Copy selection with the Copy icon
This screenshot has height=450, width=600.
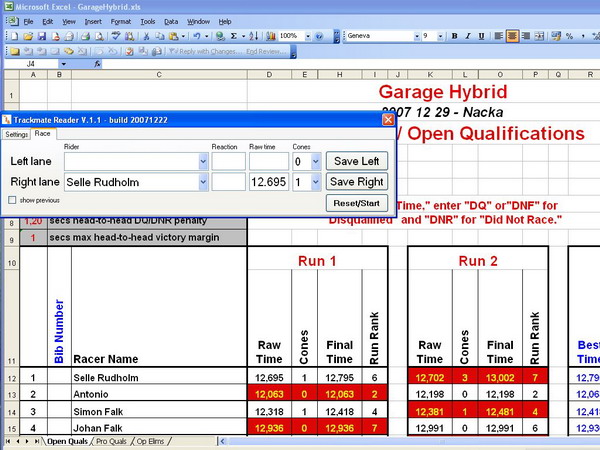[x=160, y=36]
